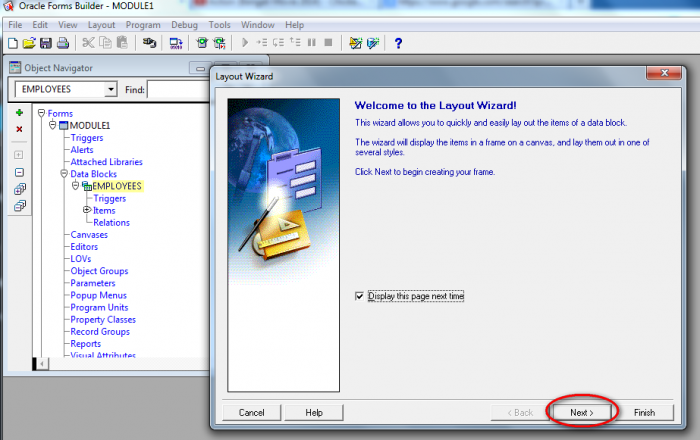The width and height of the screenshot is (700, 440).
Task: Click the Pause debug icon
Action: point(312,42)
